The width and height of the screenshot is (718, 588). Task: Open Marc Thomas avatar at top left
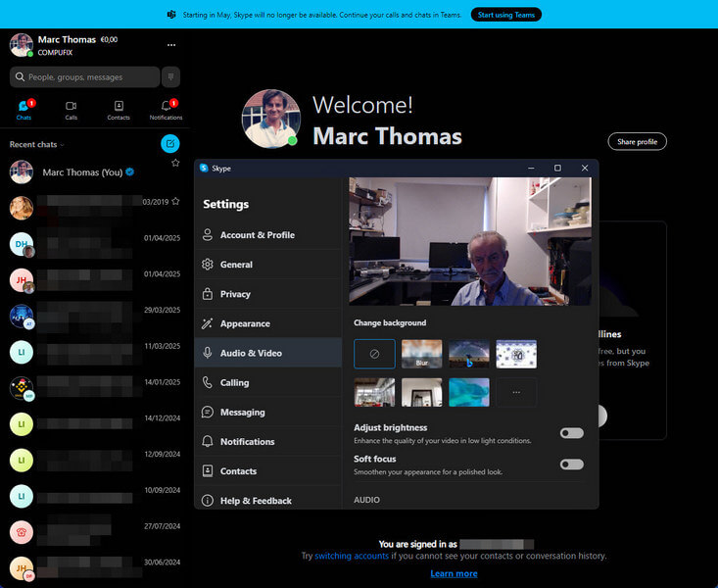[22, 45]
